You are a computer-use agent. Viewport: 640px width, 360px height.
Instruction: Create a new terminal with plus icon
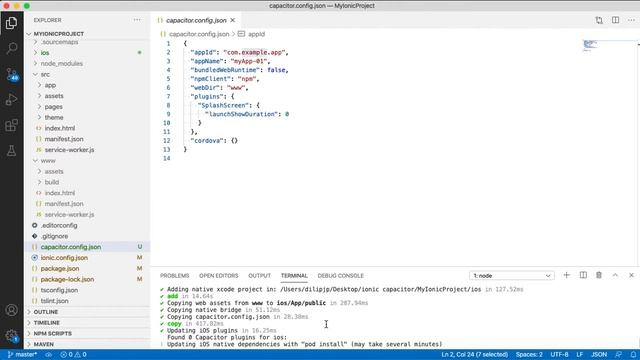coord(567,276)
